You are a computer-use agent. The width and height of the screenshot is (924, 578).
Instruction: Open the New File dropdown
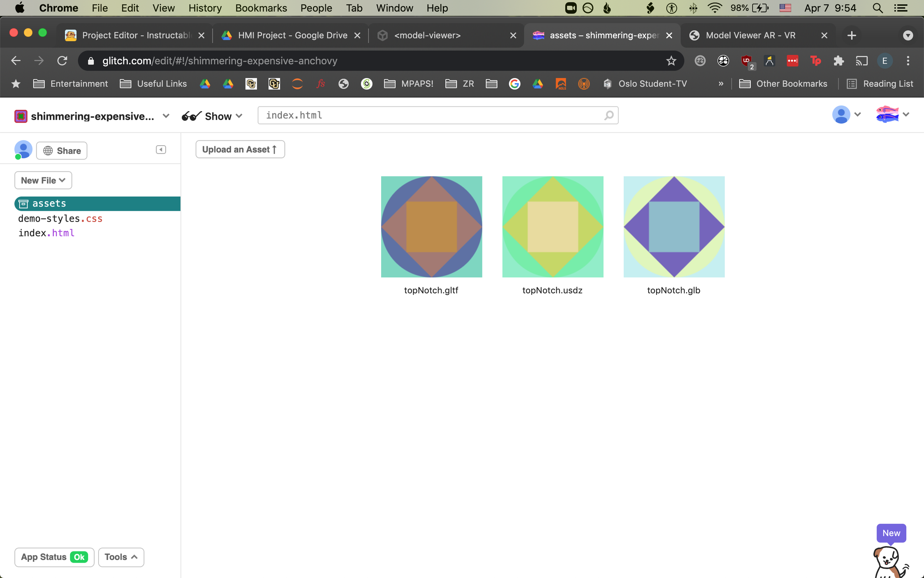pos(43,180)
